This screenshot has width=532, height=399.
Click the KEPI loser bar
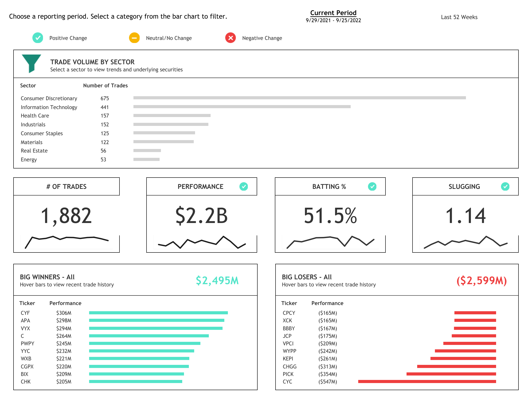pos(463,358)
